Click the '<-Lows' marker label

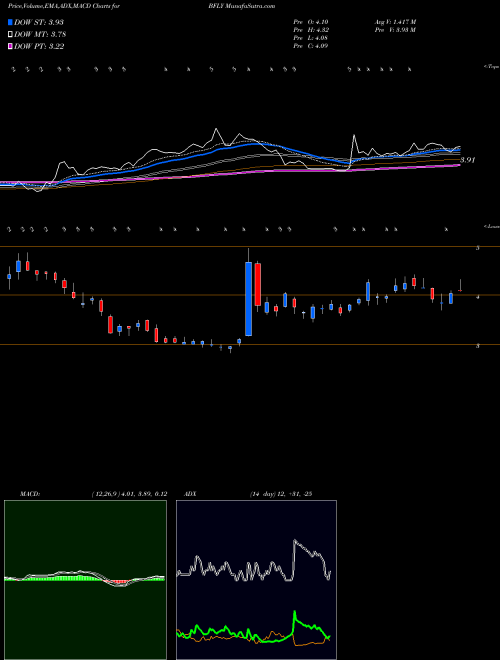pos(492,226)
